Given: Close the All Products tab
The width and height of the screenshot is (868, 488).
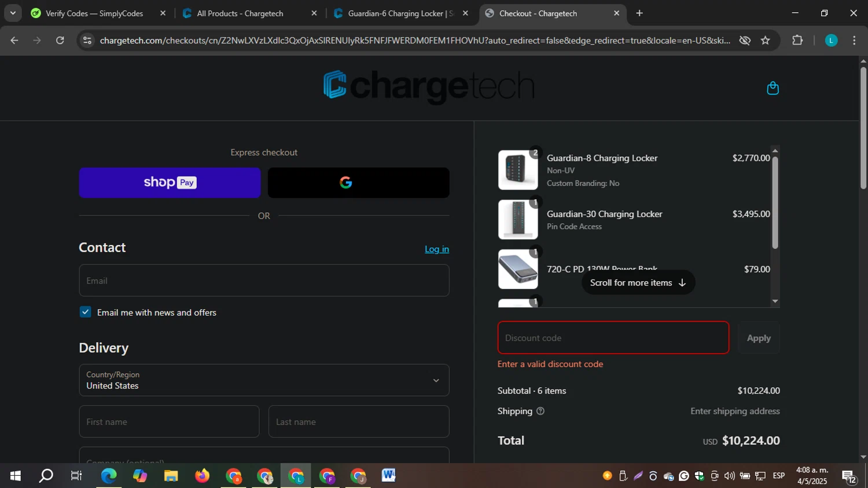Looking at the screenshot, I should [314, 13].
